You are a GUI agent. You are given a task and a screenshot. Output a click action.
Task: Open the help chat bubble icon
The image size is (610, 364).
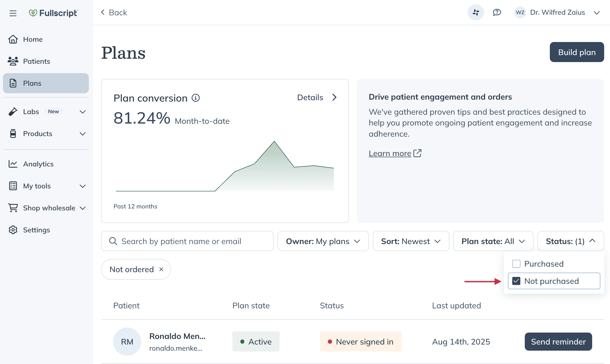click(x=497, y=13)
